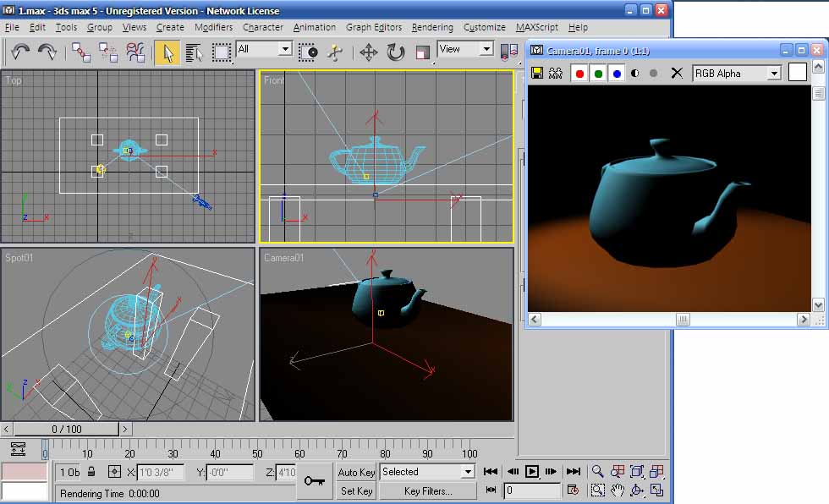Image resolution: width=829 pixels, height=504 pixels.
Task: Toggle Set Key animation mode
Action: click(x=356, y=490)
